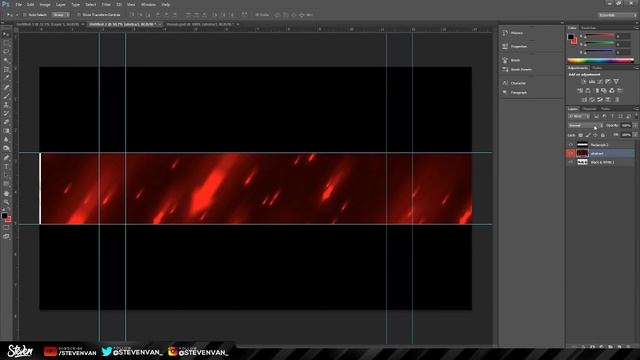Open the History collapsed panel
Image resolution: width=640 pixels, height=360 pixels.
[x=516, y=33]
